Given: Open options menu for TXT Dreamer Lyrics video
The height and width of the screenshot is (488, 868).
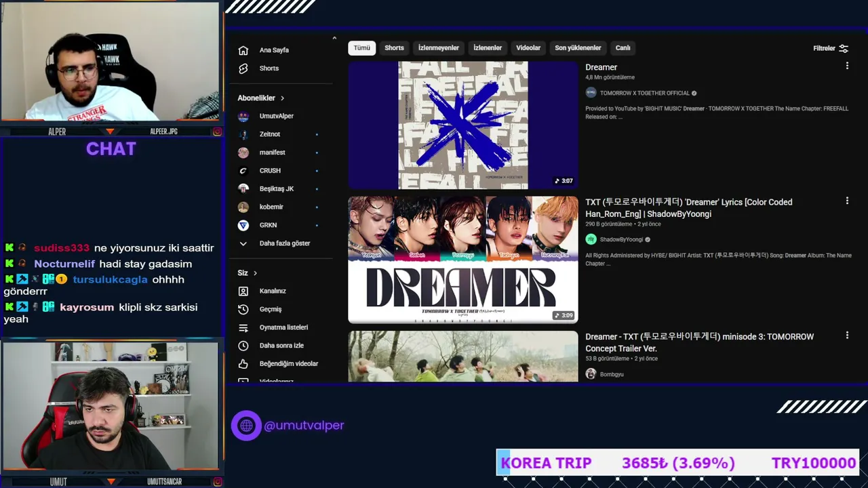Looking at the screenshot, I should 847,201.
